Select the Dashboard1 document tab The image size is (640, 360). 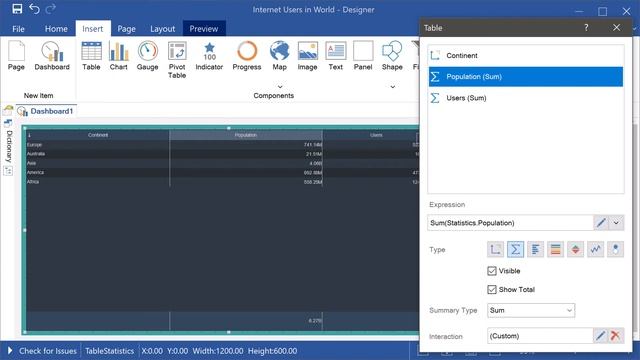(x=46, y=111)
